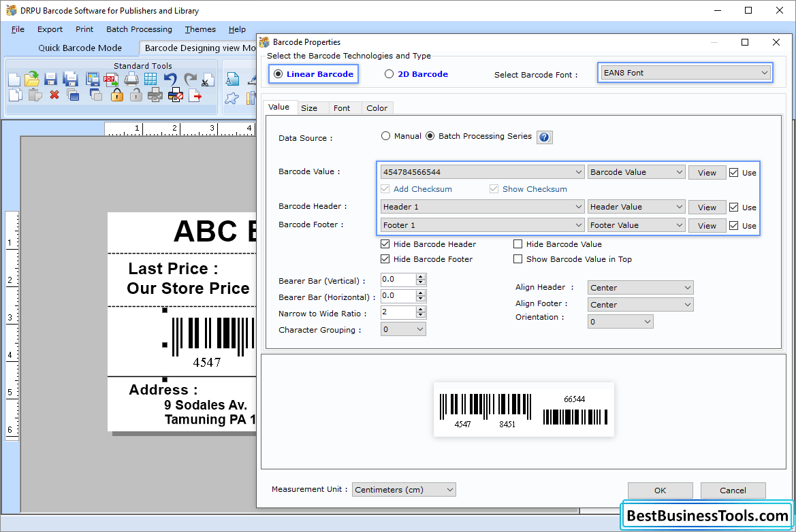
Task: Switch to the Color tab
Action: point(377,107)
